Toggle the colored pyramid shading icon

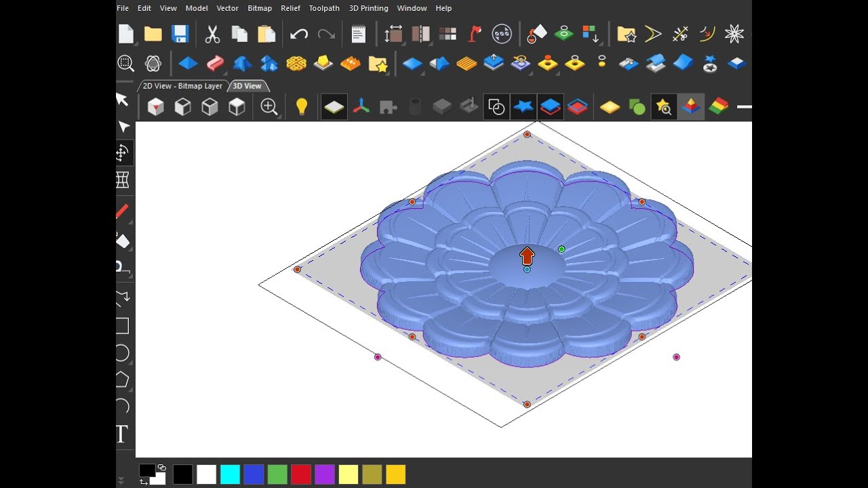pos(691,107)
